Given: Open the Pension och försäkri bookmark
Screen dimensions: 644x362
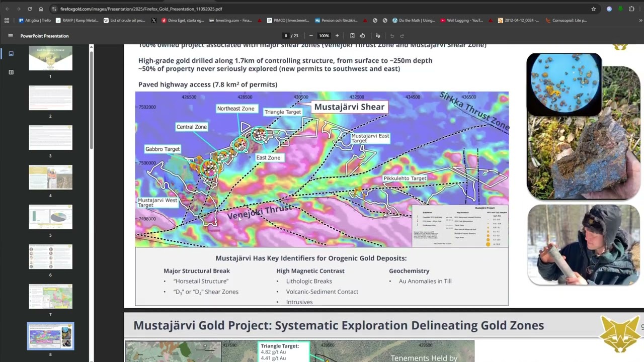Looking at the screenshot, I should pyautogui.click(x=336, y=21).
